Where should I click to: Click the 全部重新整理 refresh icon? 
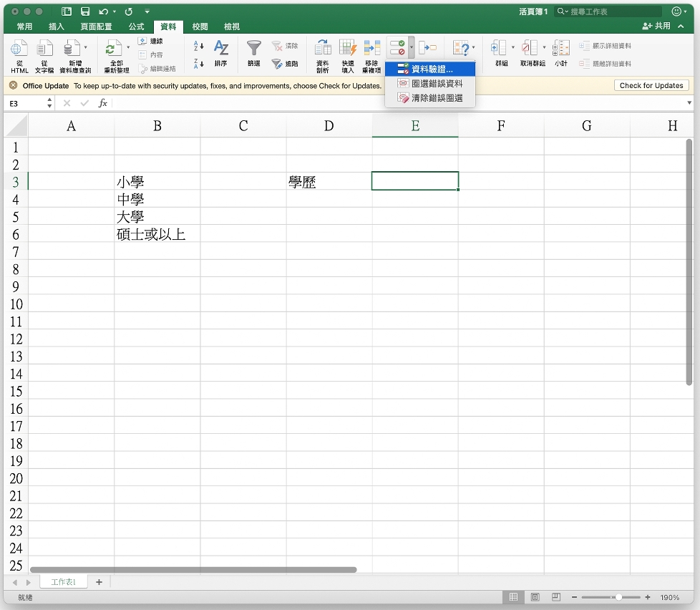[x=113, y=49]
